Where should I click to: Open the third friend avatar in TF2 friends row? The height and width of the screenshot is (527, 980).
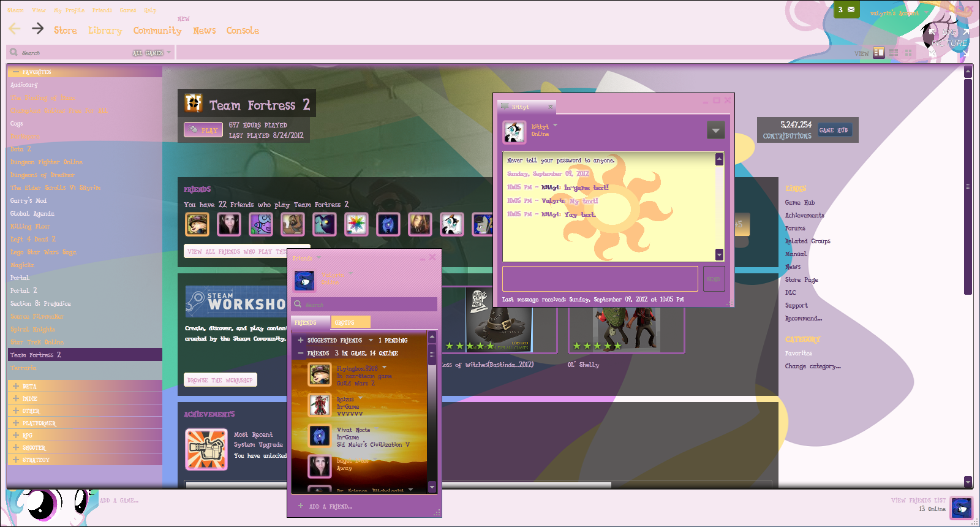(x=261, y=224)
